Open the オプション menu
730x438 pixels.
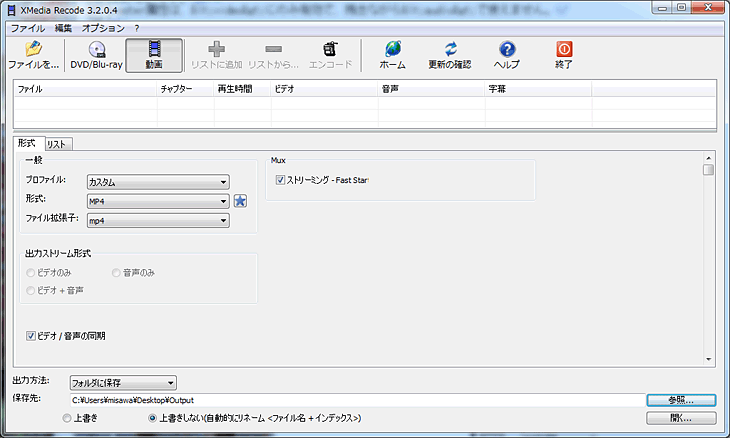103,28
